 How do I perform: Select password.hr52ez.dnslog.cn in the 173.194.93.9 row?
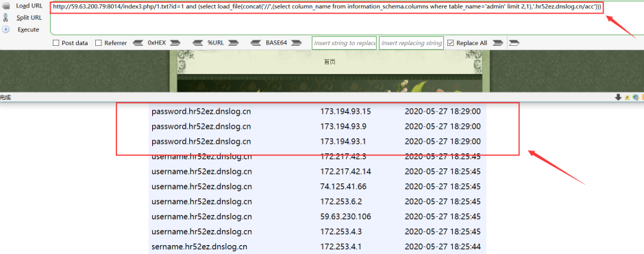point(201,127)
